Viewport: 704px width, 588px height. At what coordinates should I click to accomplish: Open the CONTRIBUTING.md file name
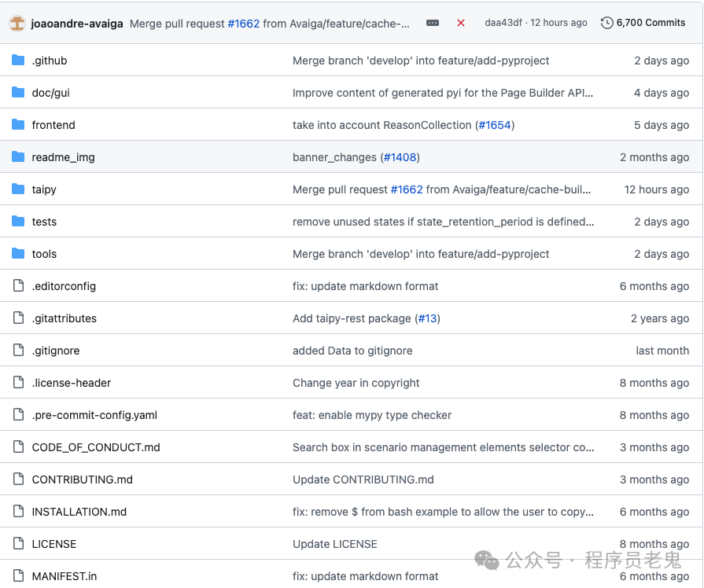click(82, 480)
